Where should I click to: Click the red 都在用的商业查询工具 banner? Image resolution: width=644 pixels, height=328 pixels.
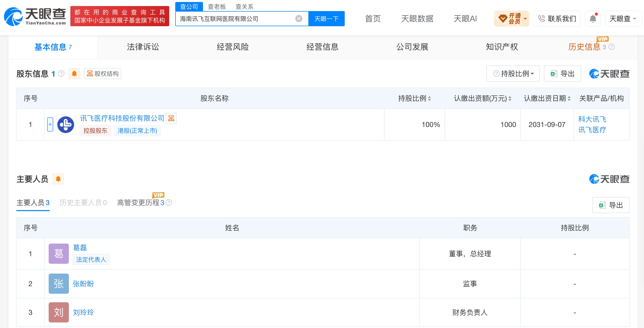[x=120, y=16]
